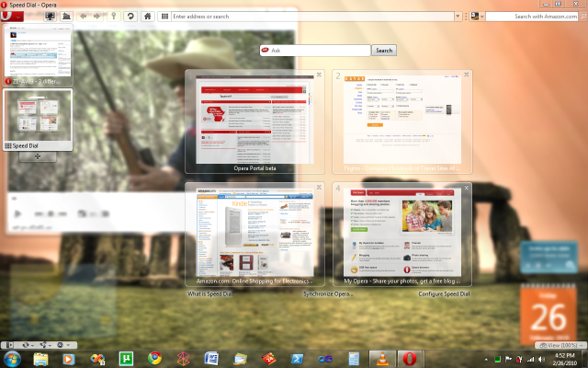Click the Speed Dial grid icon in address bar

pyautogui.click(x=164, y=17)
